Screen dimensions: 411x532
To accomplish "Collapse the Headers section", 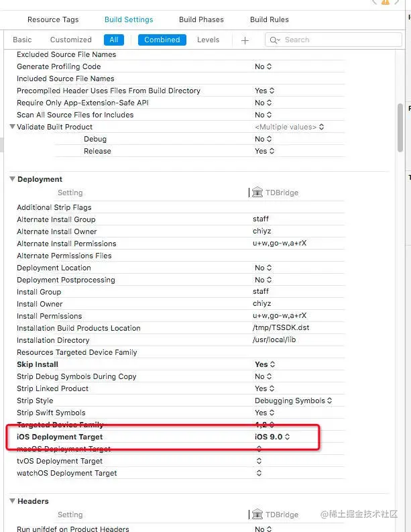I will coord(12,500).
